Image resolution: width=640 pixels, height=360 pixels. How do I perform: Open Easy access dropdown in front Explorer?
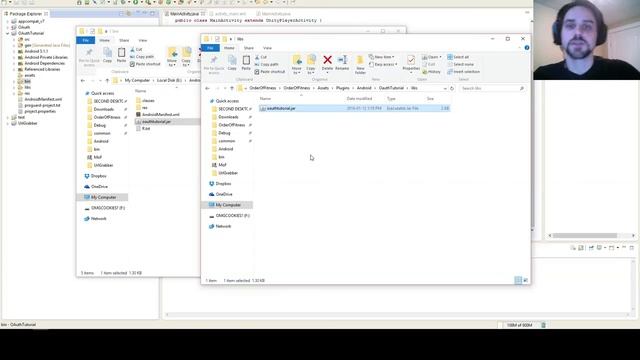click(x=383, y=64)
